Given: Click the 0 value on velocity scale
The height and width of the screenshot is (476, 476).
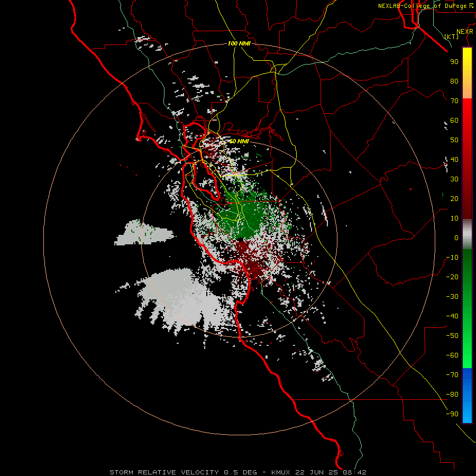Looking at the screenshot, I should point(456,238).
